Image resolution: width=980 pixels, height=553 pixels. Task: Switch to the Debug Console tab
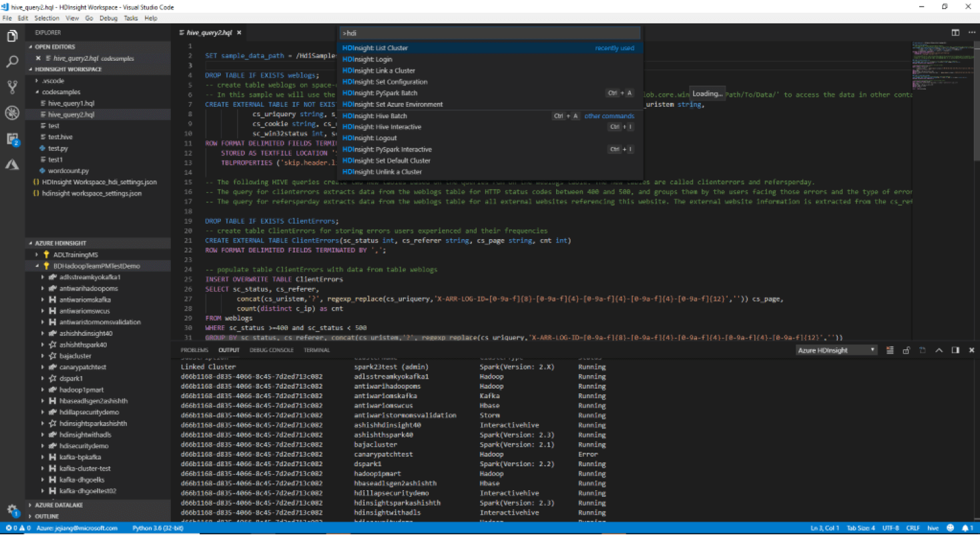pos(271,350)
